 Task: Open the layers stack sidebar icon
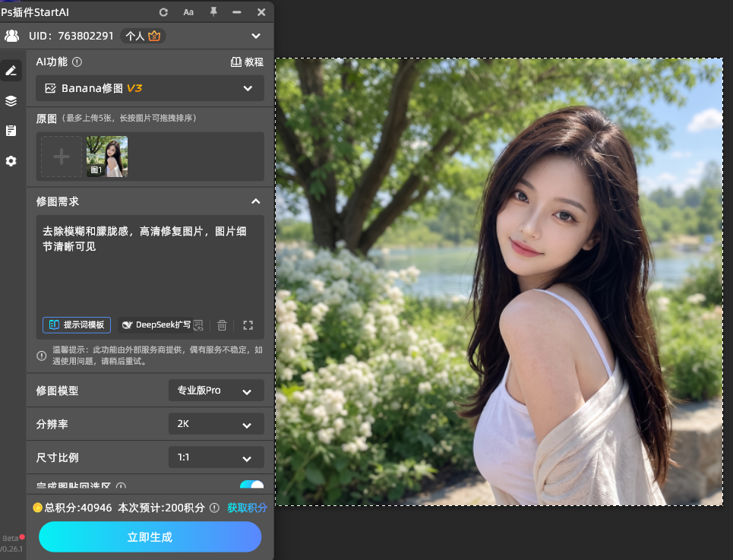[11, 101]
